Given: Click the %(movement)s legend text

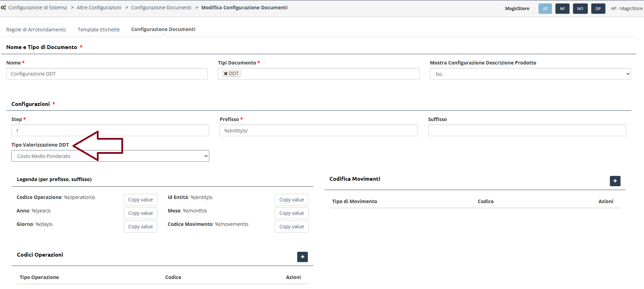Looking at the screenshot, I should [x=232, y=224].
